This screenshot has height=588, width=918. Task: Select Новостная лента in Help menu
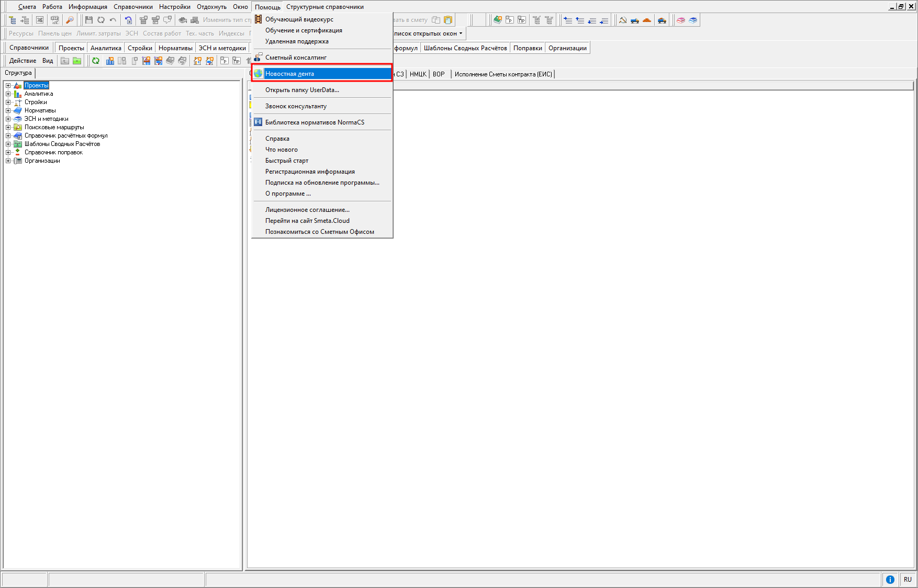coord(289,74)
